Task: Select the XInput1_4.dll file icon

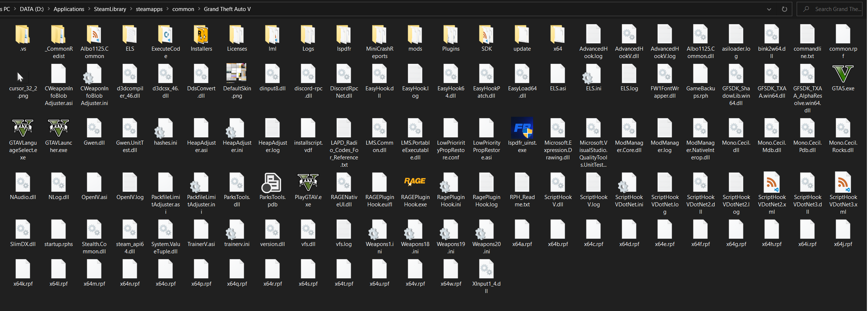Action: [486, 269]
